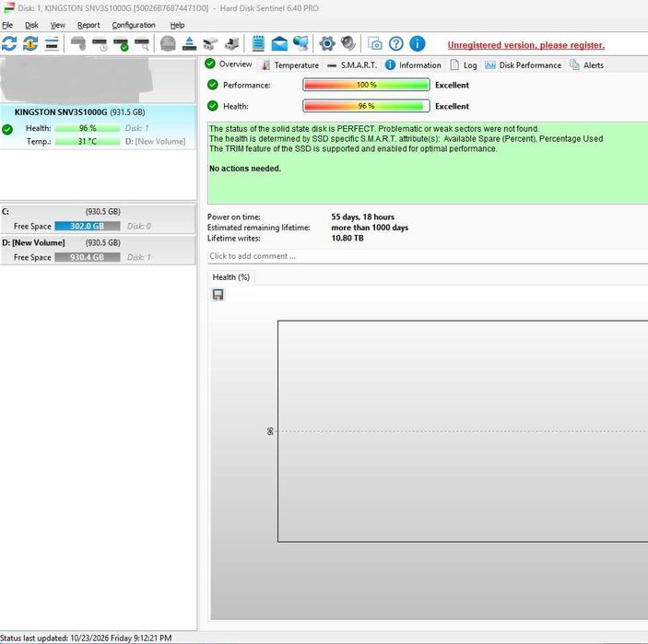The height and width of the screenshot is (644, 648).
Task: Click the Health 96 % bar in Overview
Action: (x=366, y=106)
